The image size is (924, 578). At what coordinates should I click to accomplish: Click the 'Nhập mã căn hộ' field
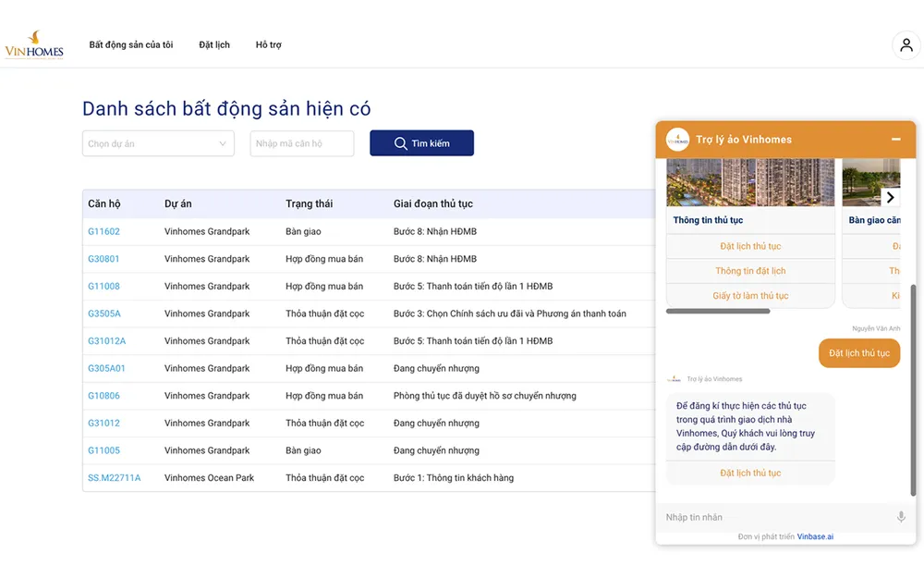[x=301, y=143]
